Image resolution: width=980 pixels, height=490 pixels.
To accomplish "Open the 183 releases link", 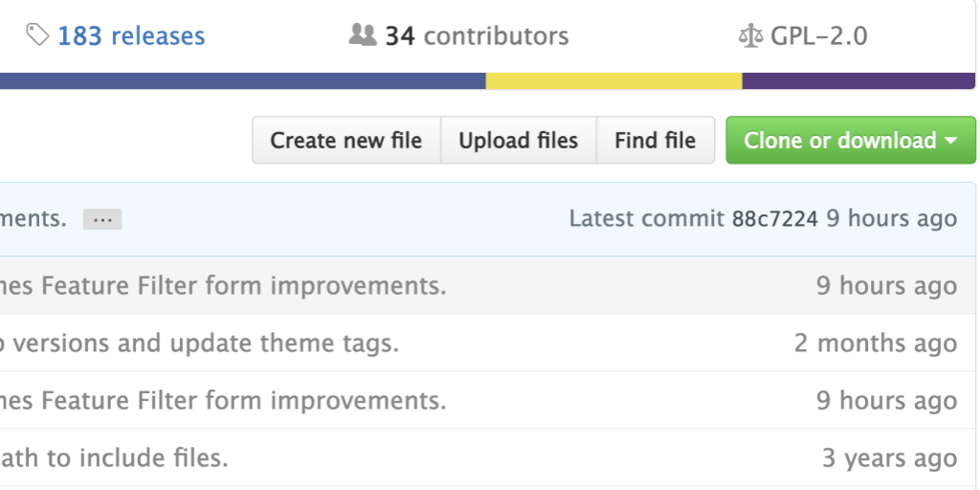I will 131,36.
